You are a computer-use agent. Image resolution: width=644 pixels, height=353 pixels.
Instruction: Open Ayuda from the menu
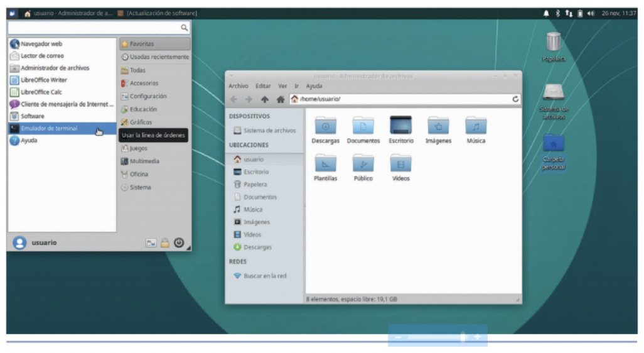tap(62, 141)
